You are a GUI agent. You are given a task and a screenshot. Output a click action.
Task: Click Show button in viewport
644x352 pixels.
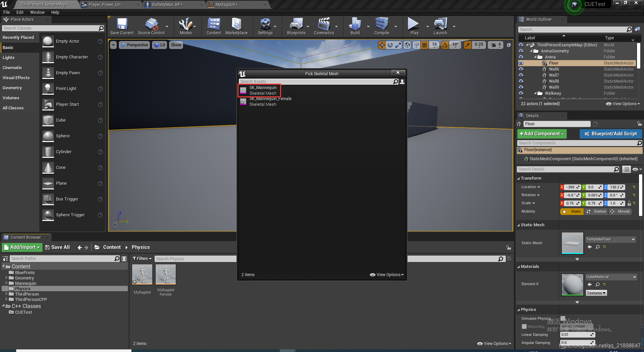(176, 45)
